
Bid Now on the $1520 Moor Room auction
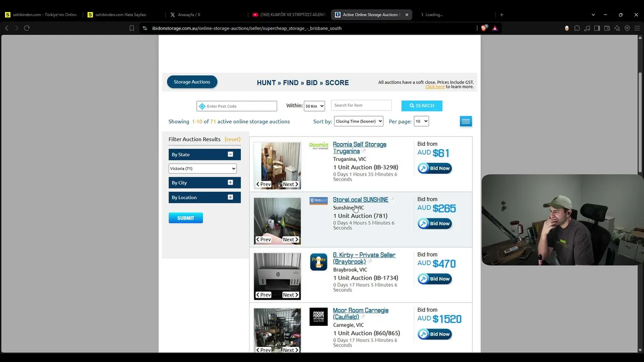(435, 334)
